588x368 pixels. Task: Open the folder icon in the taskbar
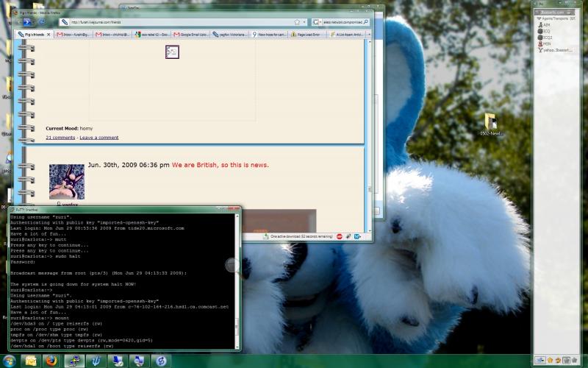pyautogui.click(x=31, y=361)
